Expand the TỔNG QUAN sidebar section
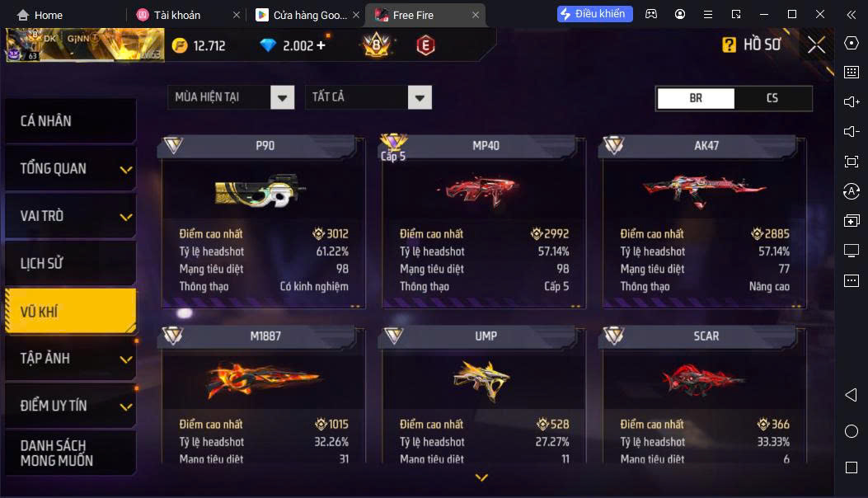 click(70, 168)
